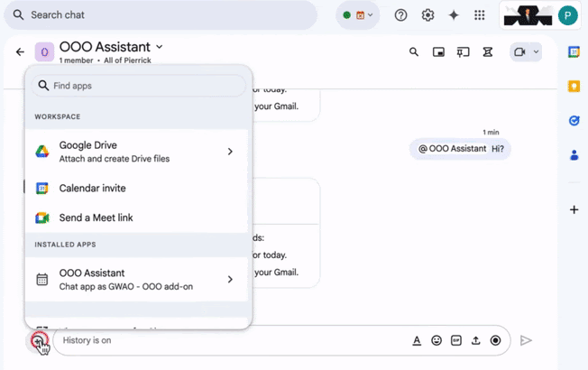Screen dimensions: 588x370
Task: Click the plus to get add-ons
Action: [x=574, y=209]
